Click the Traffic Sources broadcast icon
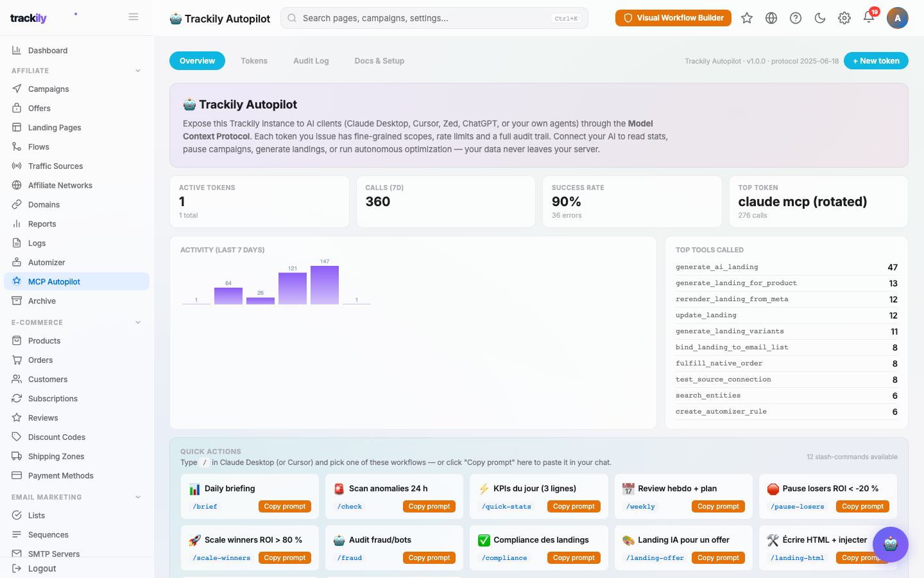The image size is (924, 578). [17, 166]
